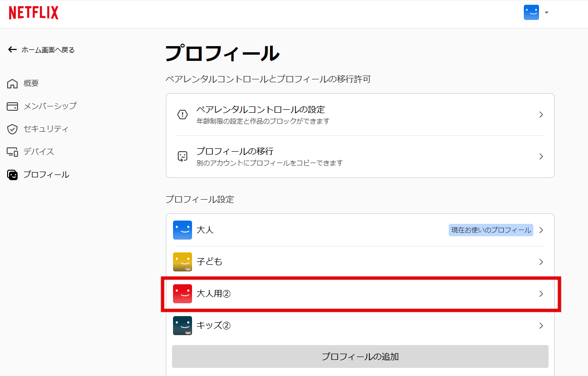588x376 pixels.
Task: Click the セキュリティ shield icon
Action: 12,129
